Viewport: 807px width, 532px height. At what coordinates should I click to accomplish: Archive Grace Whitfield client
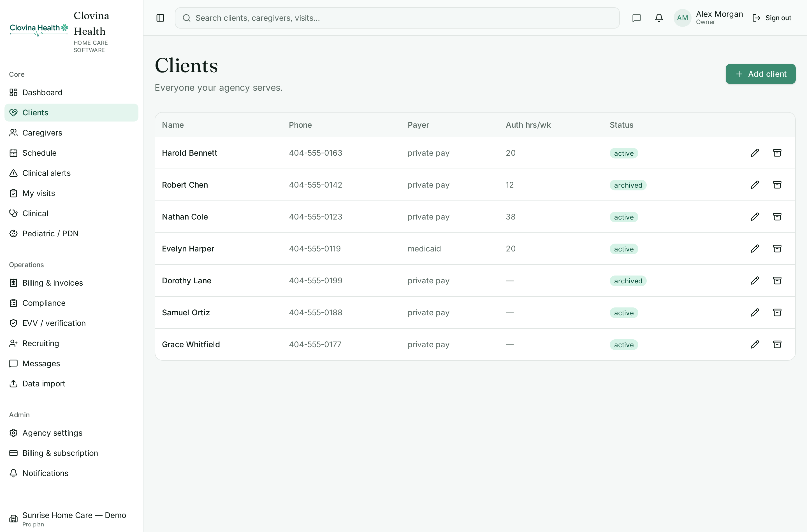[x=777, y=344]
